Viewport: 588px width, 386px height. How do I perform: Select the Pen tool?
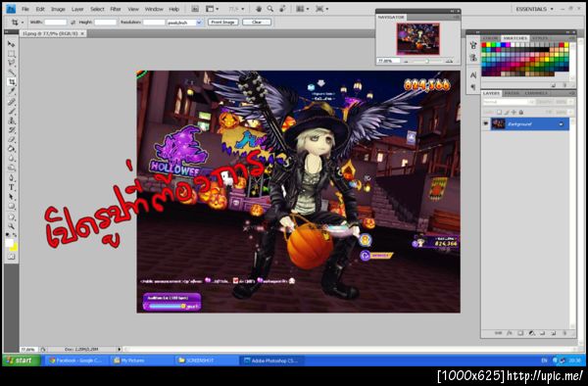pos(11,178)
